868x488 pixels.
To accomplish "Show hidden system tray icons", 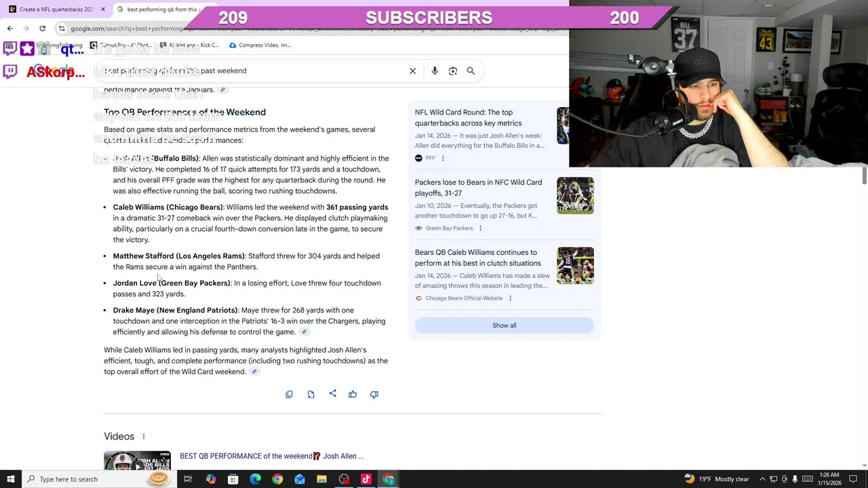I will [762, 479].
